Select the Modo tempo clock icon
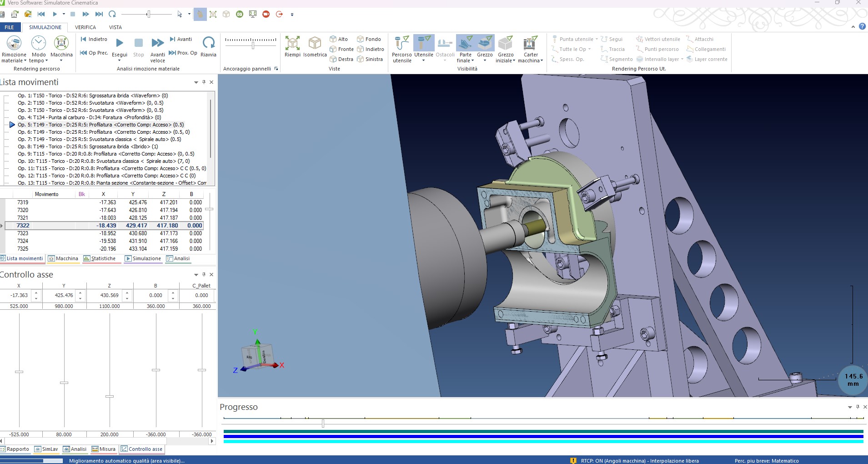Viewport: 868px width, 464px height. point(39,44)
